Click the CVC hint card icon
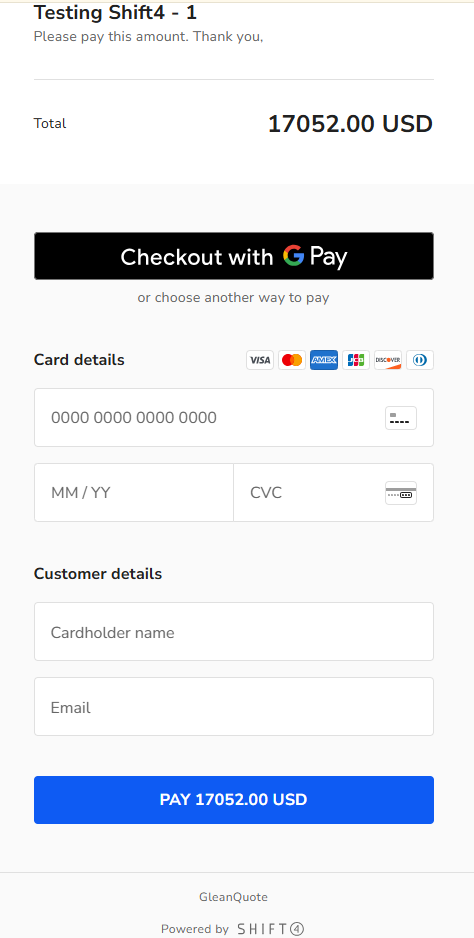 400,493
